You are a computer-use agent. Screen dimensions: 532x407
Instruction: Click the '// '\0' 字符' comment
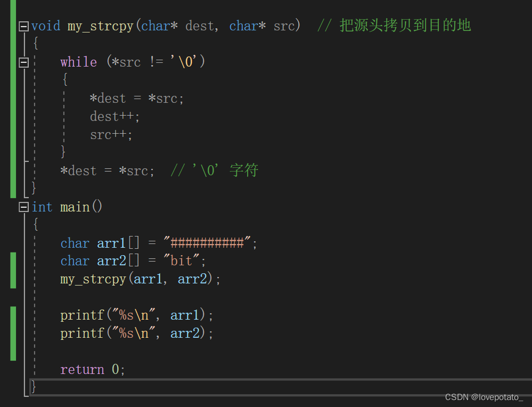[215, 170]
